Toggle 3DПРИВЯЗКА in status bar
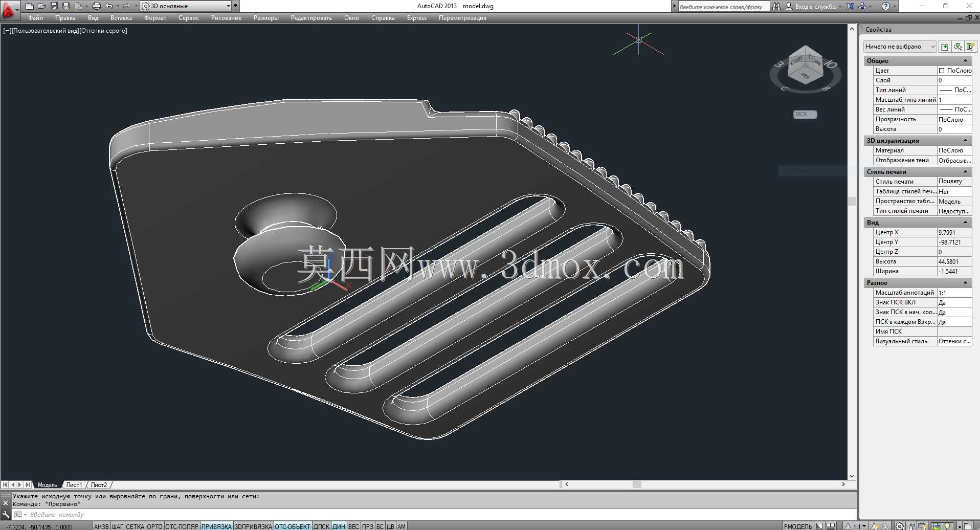 pos(253,526)
